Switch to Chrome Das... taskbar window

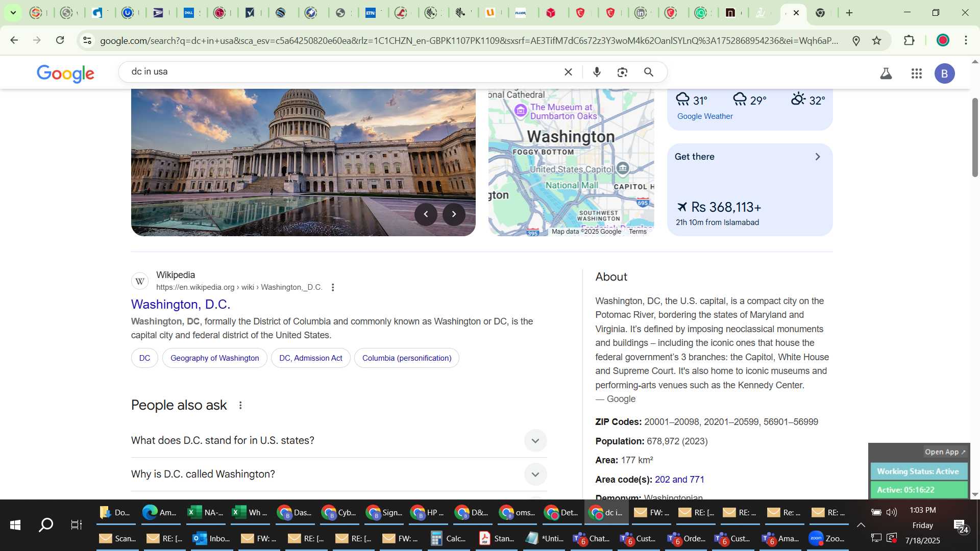point(295,513)
